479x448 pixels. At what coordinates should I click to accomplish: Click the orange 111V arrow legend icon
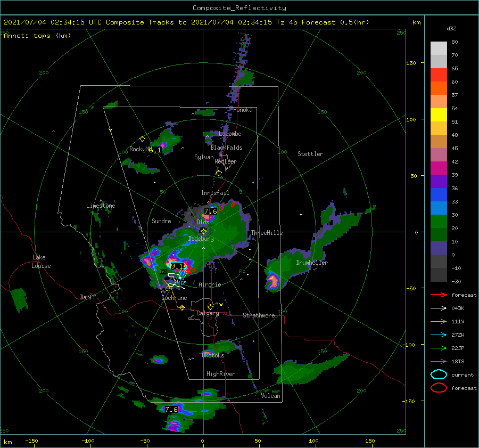(439, 321)
